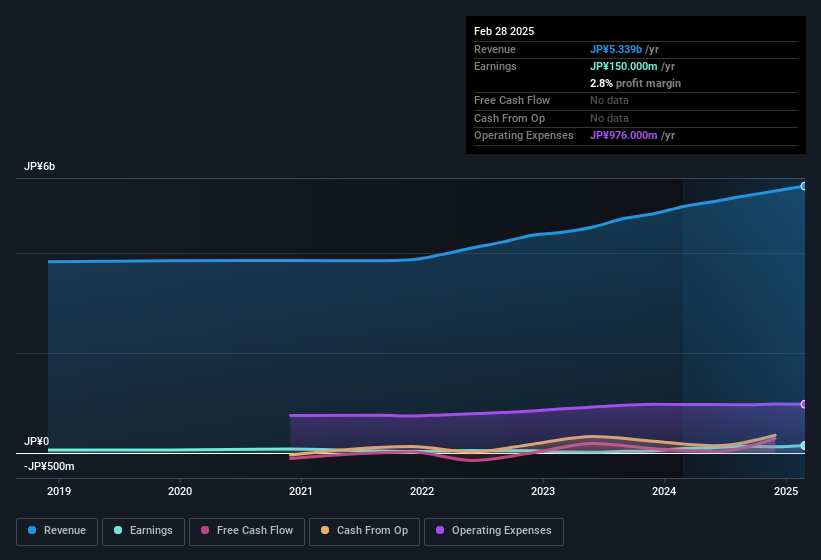Click the JP¥5.339b revenue value

coord(616,49)
